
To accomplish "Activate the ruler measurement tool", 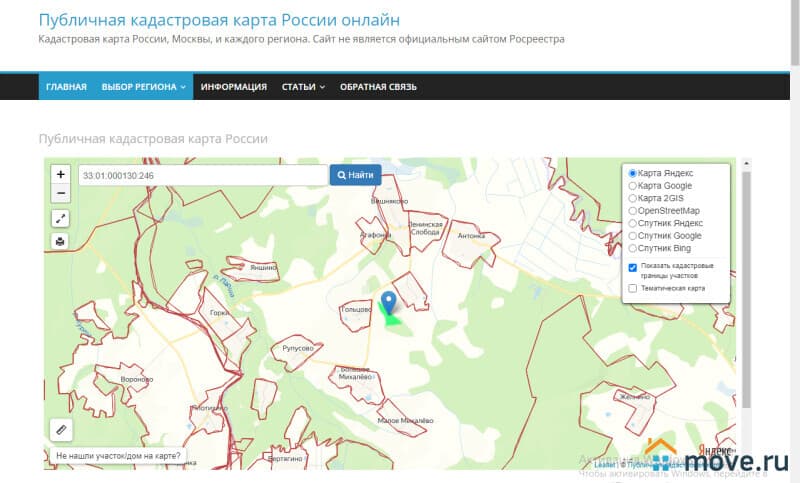I will point(60,430).
